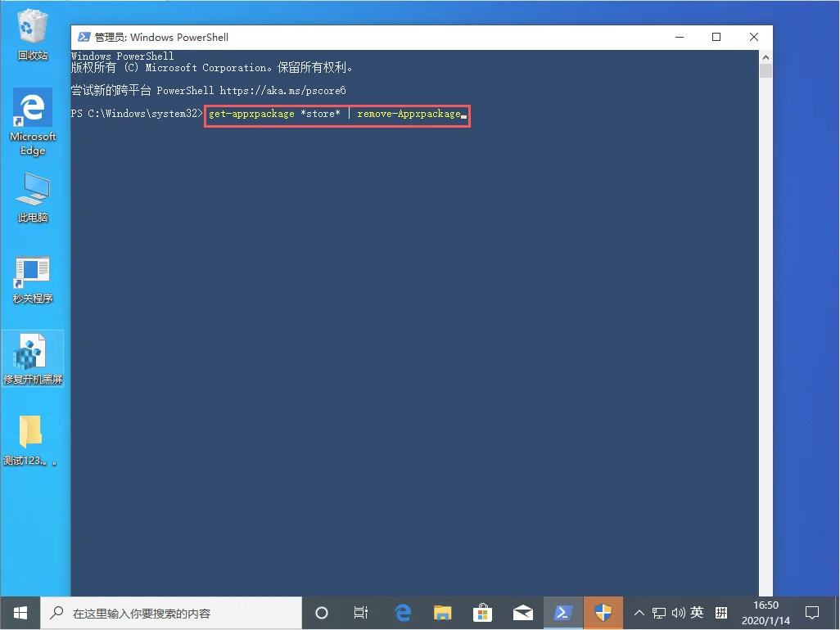This screenshot has height=630, width=840.
Task: Open the Mail app from the taskbar
Action: tap(522, 613)
